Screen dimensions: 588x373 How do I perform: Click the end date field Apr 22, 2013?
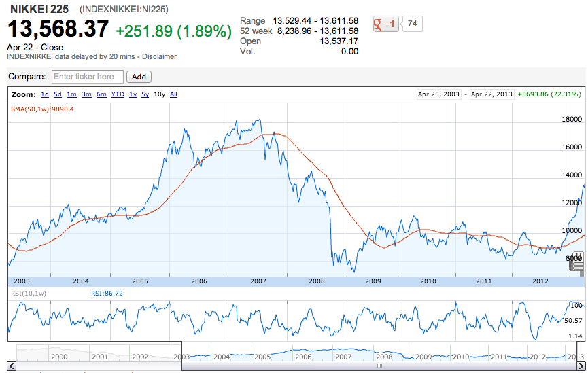[491, 94]
